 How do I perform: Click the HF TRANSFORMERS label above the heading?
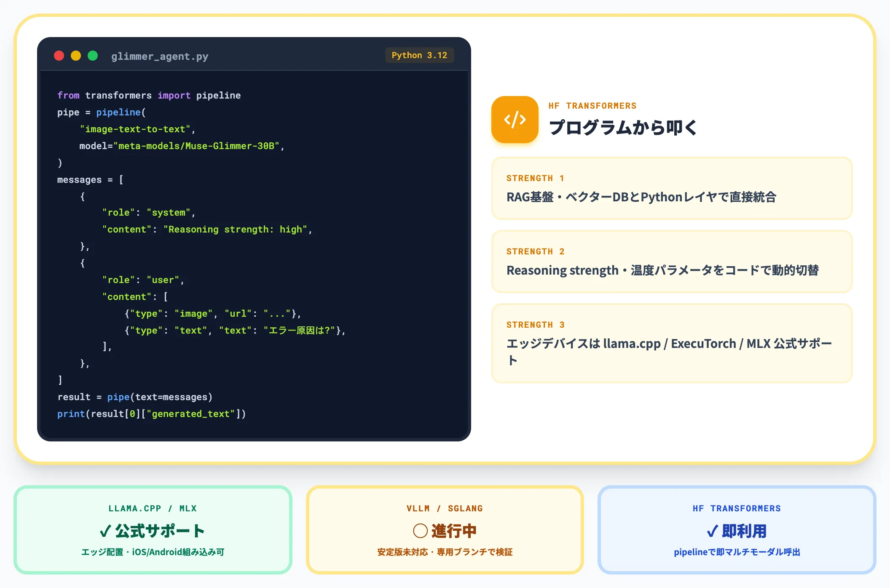[x=592, y=106]
